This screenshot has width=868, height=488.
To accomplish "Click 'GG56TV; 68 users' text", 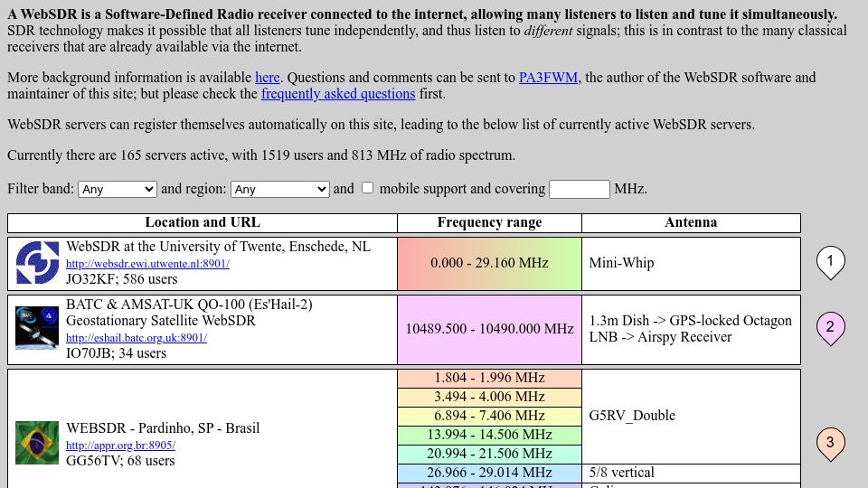I will (x=120, y=461).
